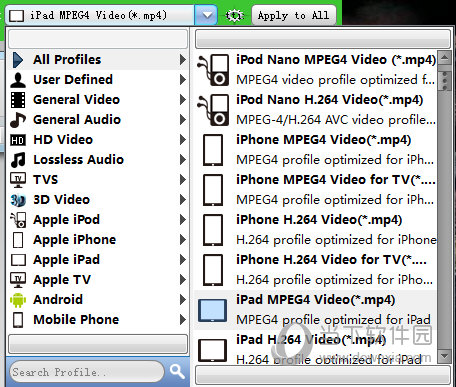
Task: Select iPod Nano MPEG4 Video profile
Action: (x=315, y=70)
